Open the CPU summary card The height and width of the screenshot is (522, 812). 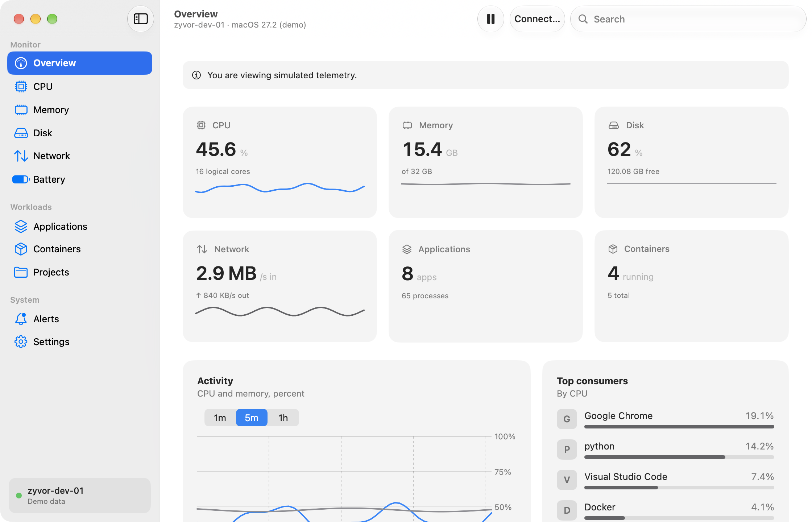click(x=280, y=162)
